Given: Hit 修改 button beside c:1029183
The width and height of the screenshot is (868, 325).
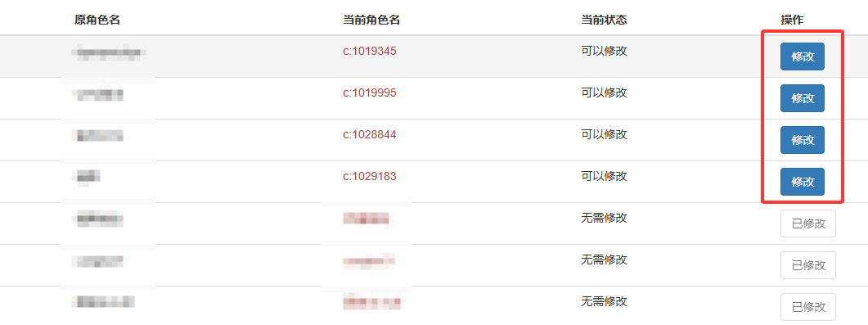Looking at the screenshot, I should coord(802,182).
